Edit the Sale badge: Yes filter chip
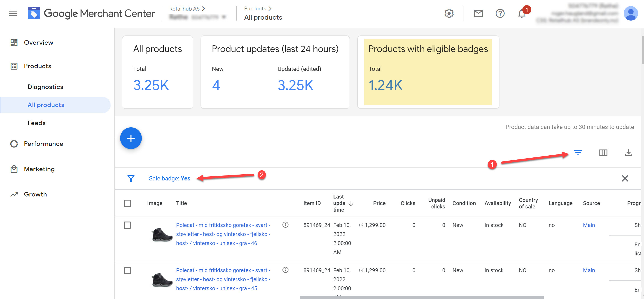The height and width of the screenshot is (299, 644). click(170, 178)
